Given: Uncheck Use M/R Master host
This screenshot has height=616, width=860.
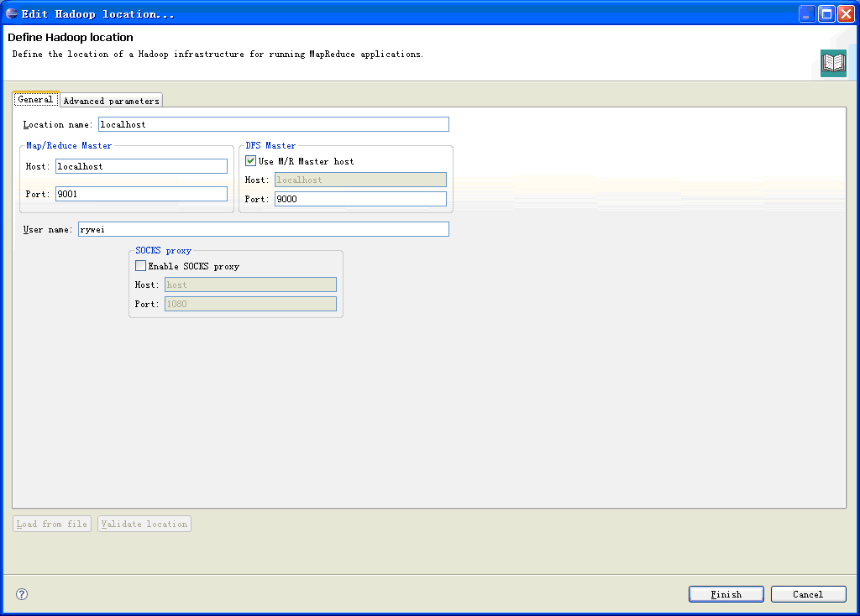Looking at the screenshot, I should pyautogui.click(x=250, y=160).
